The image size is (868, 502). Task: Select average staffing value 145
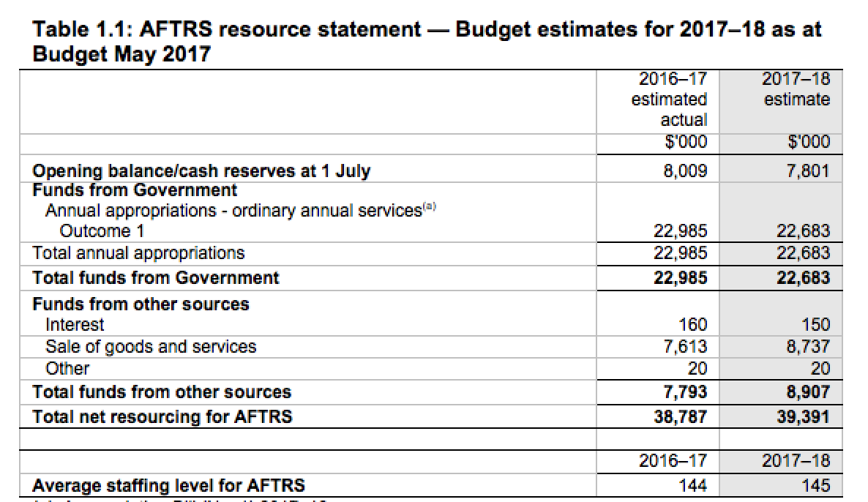tap(816, 486)
